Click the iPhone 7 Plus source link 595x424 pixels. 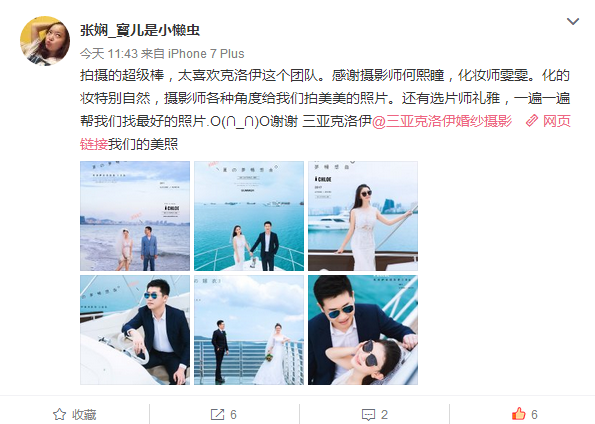coord(206,54)
